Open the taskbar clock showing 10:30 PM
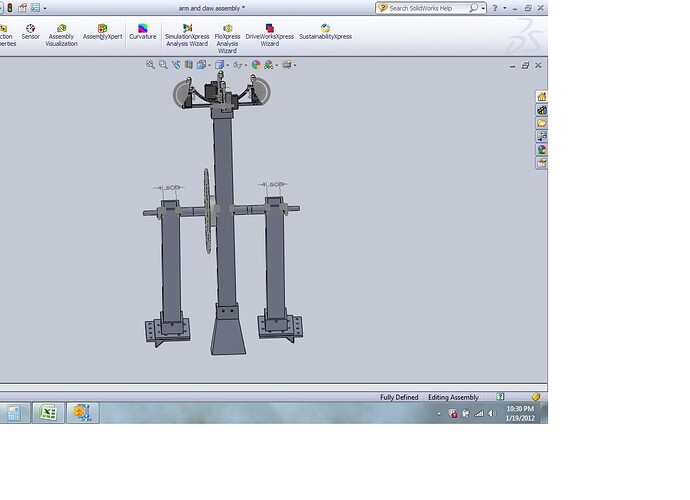The width and height of the screenshot is (690, 500). click(x=520, y=413)
